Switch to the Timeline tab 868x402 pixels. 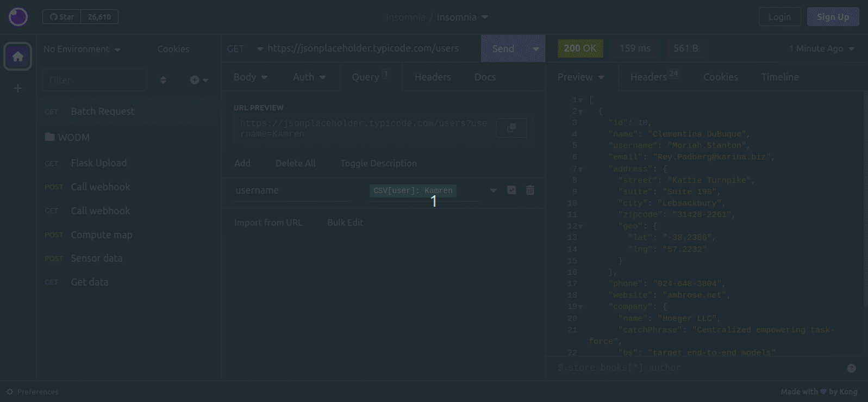point(780,77)
